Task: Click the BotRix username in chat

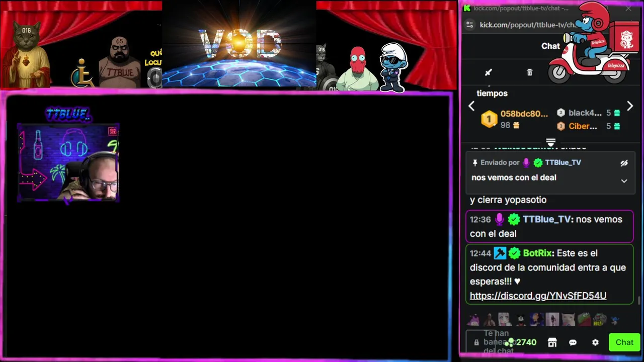Action: tap(537, 253)
